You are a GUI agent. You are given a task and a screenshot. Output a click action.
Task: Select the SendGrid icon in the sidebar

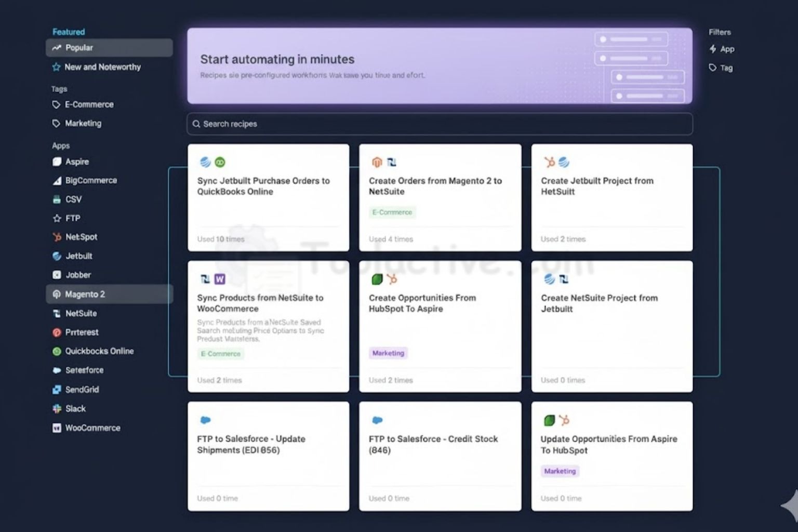point(57,390)
